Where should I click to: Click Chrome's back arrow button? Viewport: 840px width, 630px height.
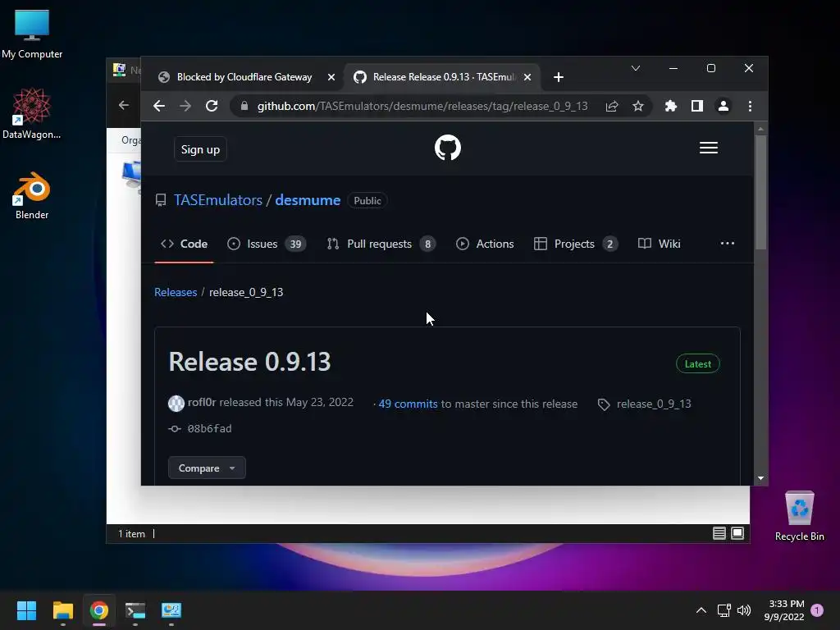click(x=159, y=106)
